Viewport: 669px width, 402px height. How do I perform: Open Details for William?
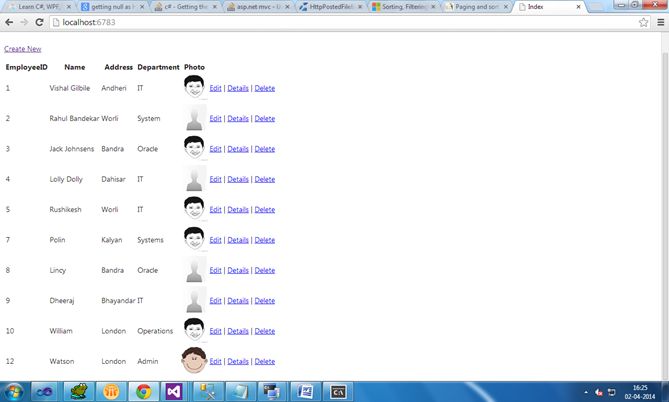pyautogui.click(x=238, y=331)
